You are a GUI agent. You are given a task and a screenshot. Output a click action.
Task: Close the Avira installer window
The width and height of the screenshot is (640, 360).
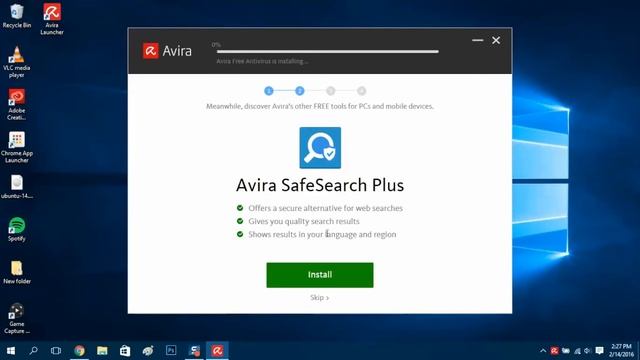pos(496,40)
